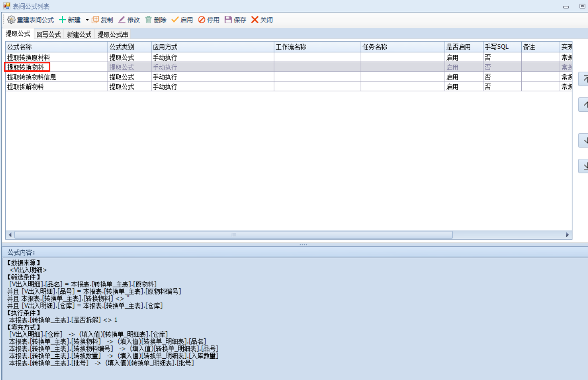Select the 提取拆解物料 formula row

[25, 87]
